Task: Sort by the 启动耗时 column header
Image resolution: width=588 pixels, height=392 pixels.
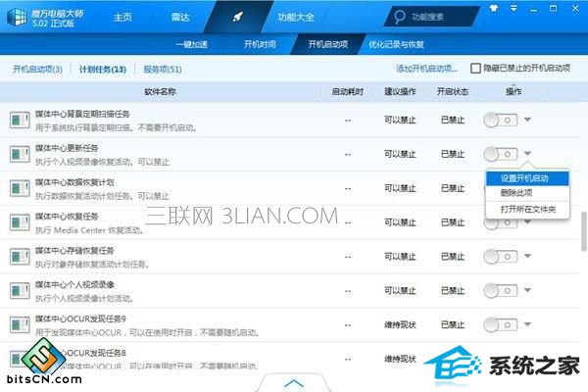Action: (348, 91)
